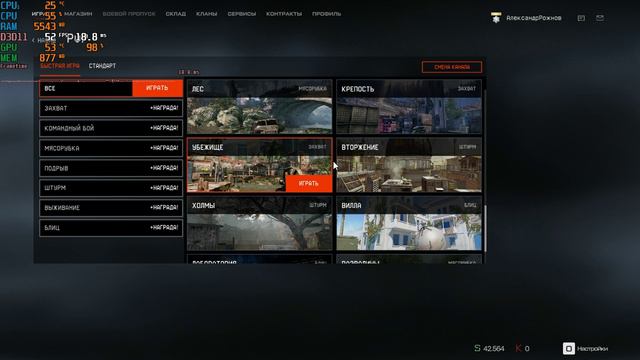Click the Смена канала button
Viewport: 640px width, 360px height.
point(452,67)
